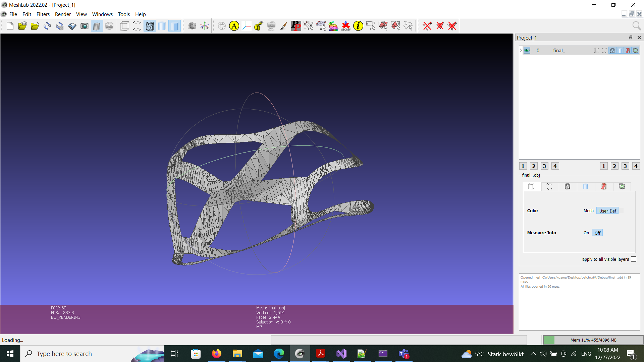The height and width of the screenshot is (362, 644).
Task: Open the Render menu
Action: 63,14
